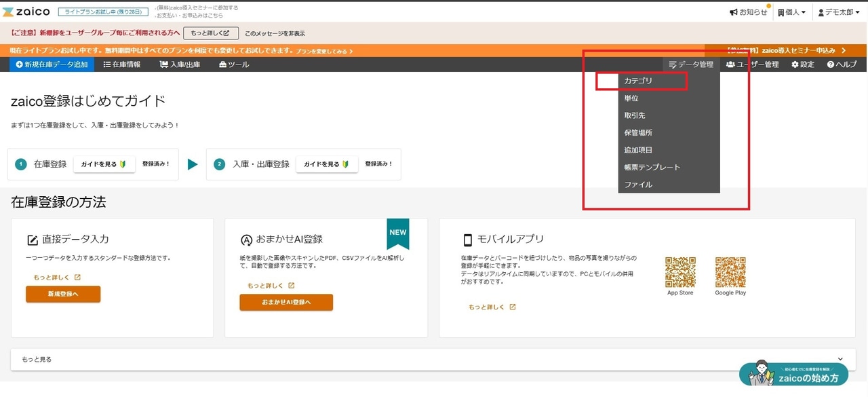The width and height of the screenshot is (868, 397).
Task: Click 直接データ入力 edit icon
Action: pyautogui.click(x=32, y=240)
